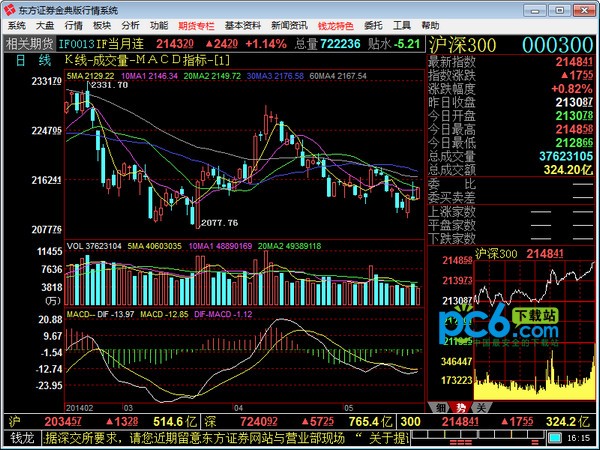Click the MACD DIF -13.97 label
The image size is (600, 450).
(x=101, y=314)
